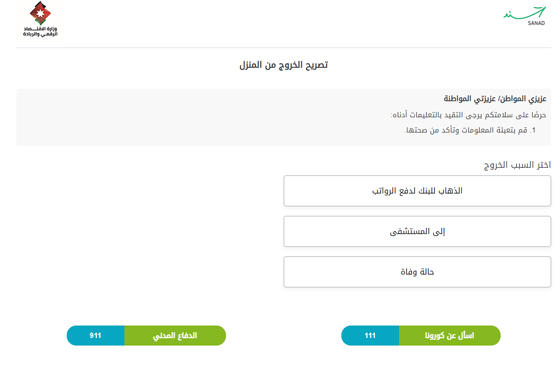
Task: Click the green 'اسأل عن كورونا' button
Action: tap(449, 336)
